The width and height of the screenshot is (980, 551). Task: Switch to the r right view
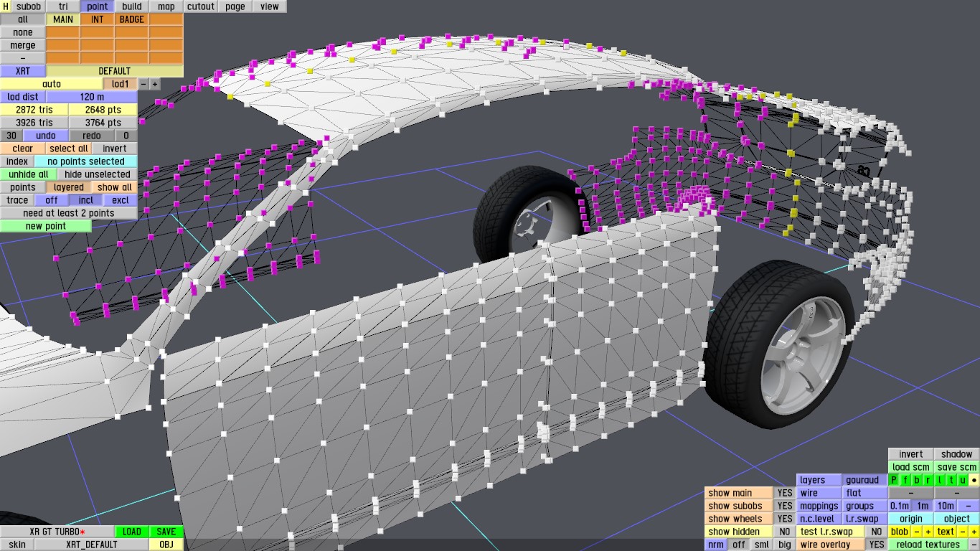pos(928,480)
